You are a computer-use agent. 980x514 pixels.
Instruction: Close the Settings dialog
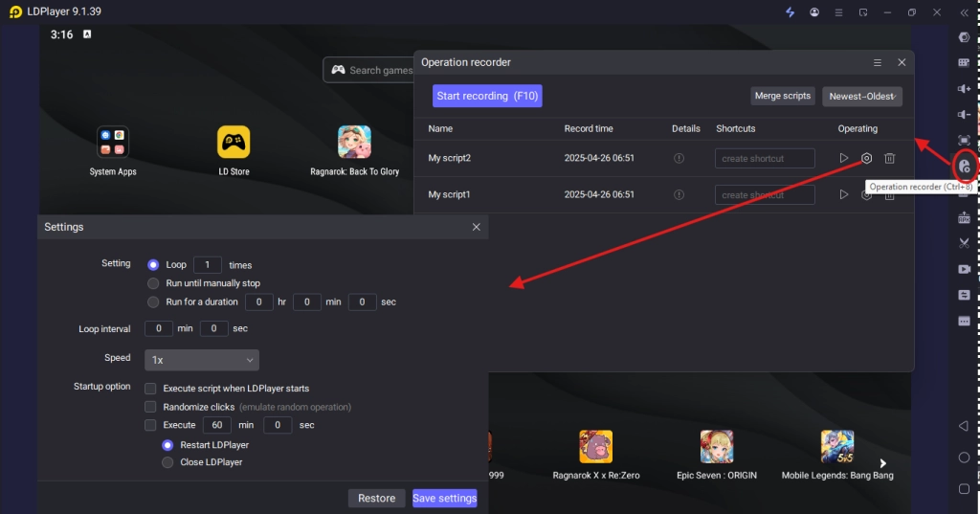(x=477, y=227)
